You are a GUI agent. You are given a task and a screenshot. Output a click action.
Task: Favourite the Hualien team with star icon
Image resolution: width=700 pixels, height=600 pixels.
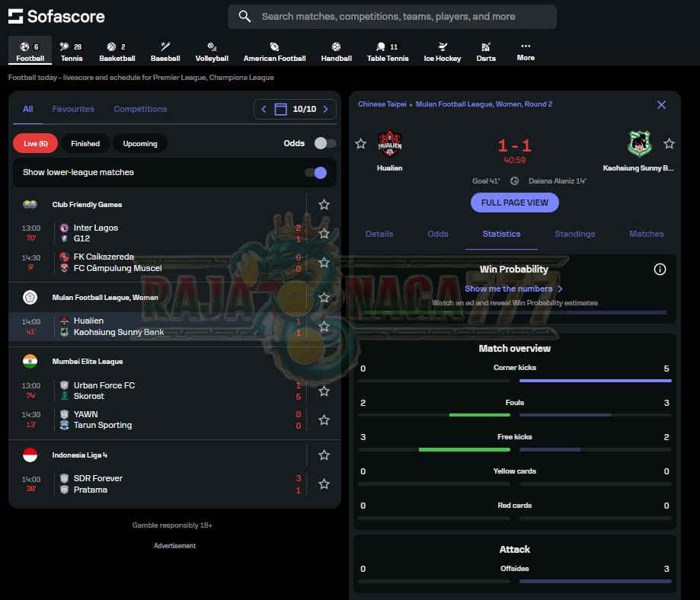361,144
